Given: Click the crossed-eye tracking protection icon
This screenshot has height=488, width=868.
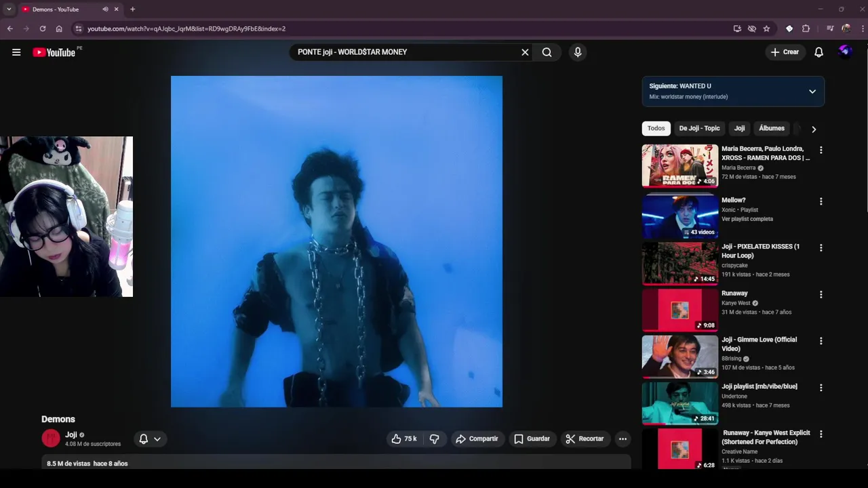Looking at the screenshot, I should 751,28.
